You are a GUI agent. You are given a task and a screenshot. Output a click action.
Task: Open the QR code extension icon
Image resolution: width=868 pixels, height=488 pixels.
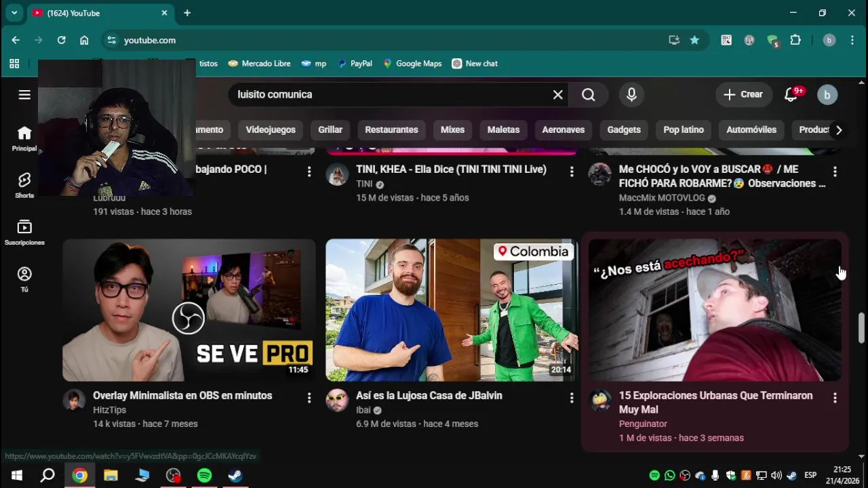(x=726, y=40)
